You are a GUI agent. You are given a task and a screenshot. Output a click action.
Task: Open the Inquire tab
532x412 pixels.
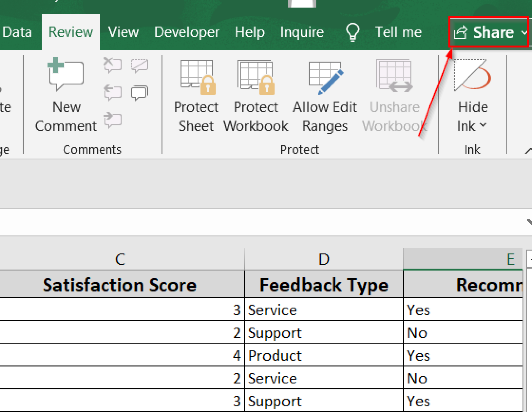(x=302, y=32)
